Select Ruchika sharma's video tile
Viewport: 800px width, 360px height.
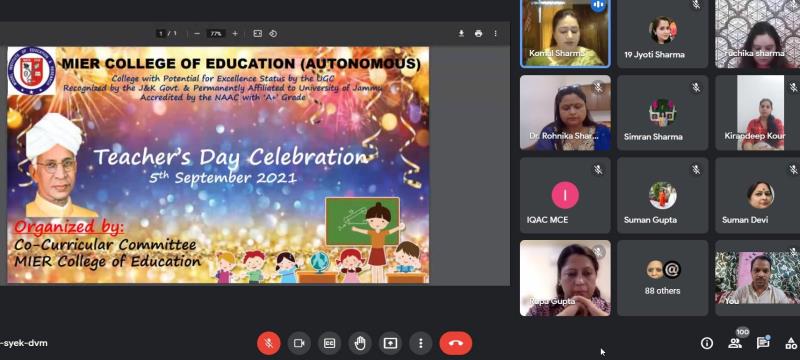point(758,33)
